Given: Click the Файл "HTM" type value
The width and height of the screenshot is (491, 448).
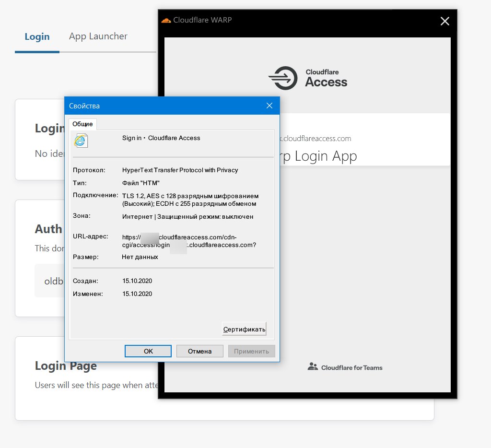Looking at the screenshot, I should pyautogui.click(x=140, y=183).
